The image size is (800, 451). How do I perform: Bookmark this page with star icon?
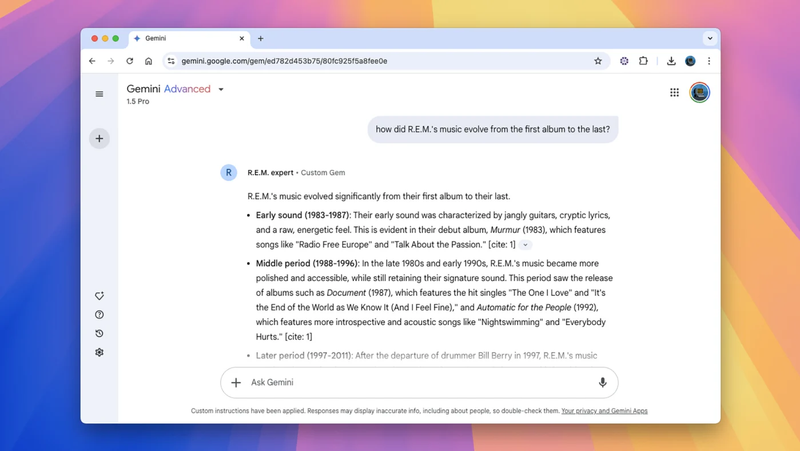click(x=598, y=61)
